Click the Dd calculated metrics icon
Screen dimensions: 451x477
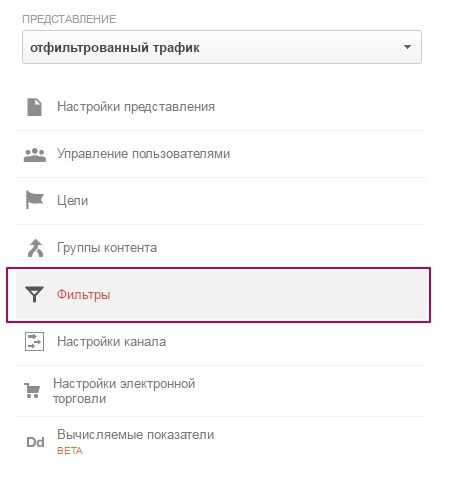pyautogui.click(x=35, y=442)
